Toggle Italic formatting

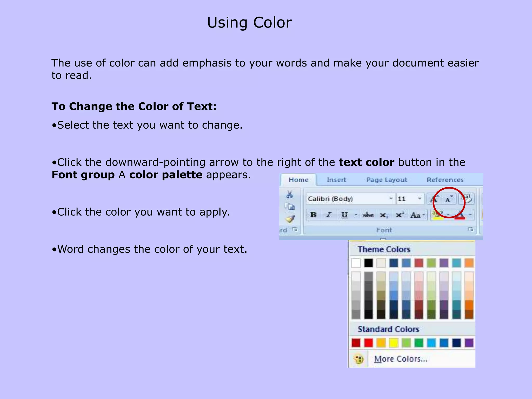[x=329, y=215]
